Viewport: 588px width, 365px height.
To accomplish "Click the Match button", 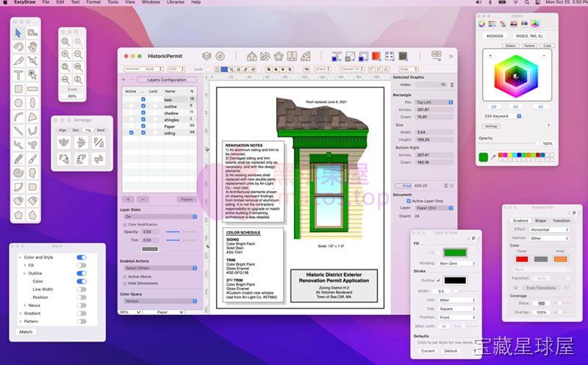I will pos(26,332).
